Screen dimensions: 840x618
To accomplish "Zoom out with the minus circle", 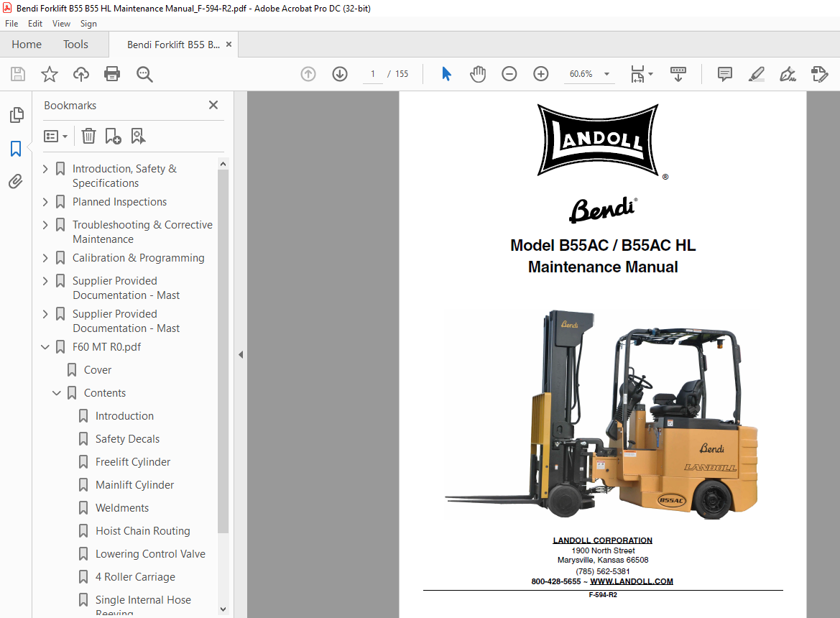I will click(509, 74).
